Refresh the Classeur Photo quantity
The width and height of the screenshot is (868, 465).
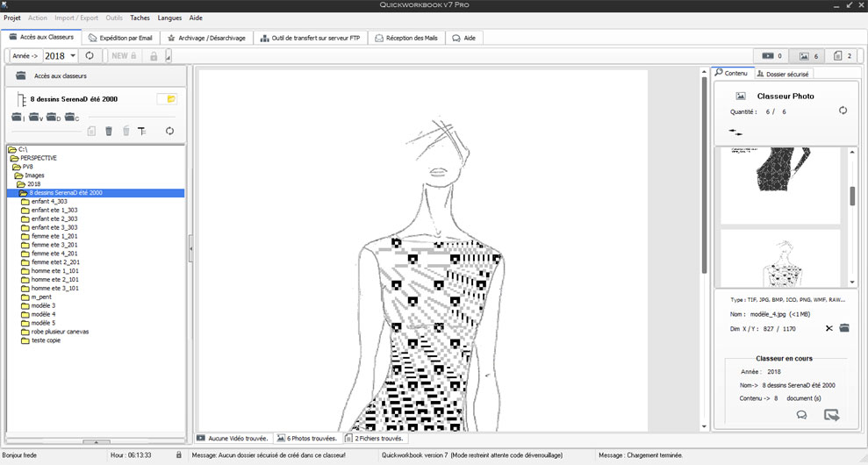point(843,111)
